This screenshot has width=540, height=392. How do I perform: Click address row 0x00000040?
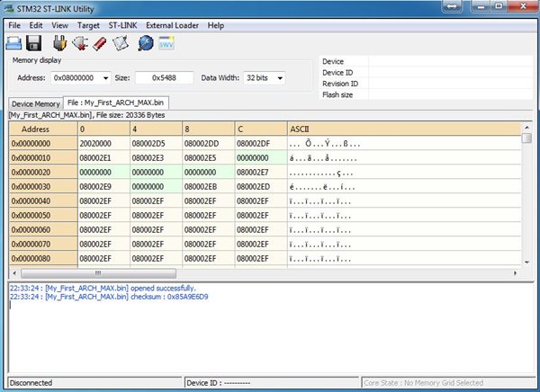point(43,201)
